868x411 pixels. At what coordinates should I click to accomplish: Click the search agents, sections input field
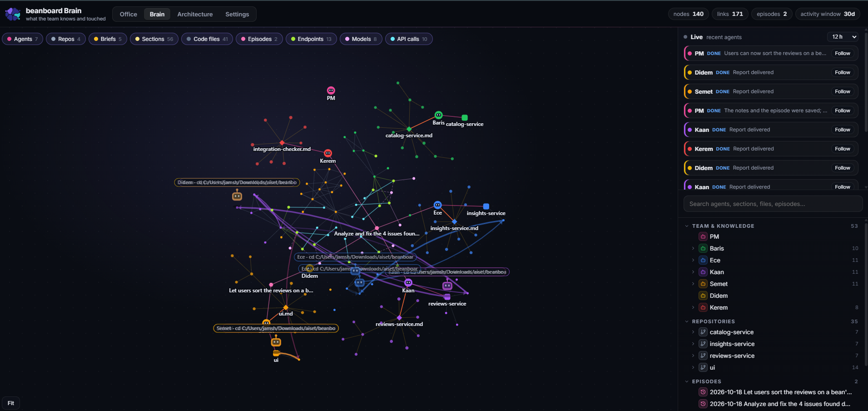(x=773, y=204)
